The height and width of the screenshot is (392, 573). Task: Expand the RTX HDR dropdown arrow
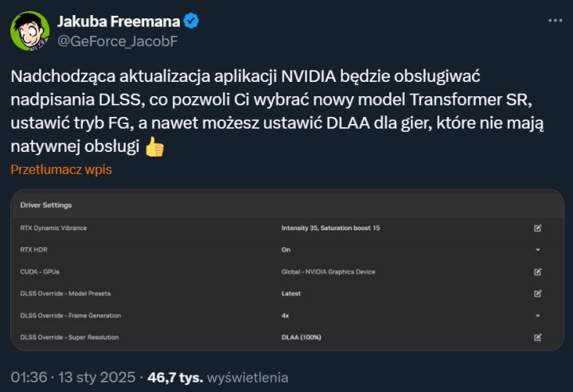[538, 250]
